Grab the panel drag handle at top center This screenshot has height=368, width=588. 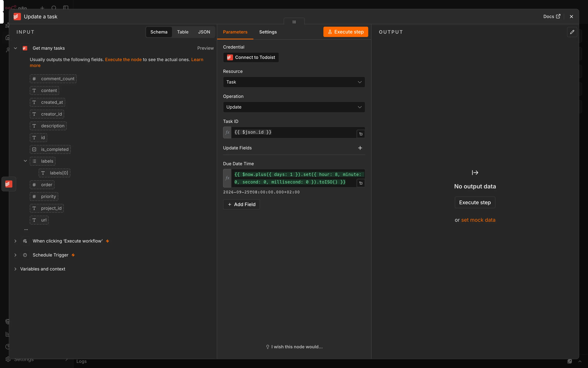point(294,22)
